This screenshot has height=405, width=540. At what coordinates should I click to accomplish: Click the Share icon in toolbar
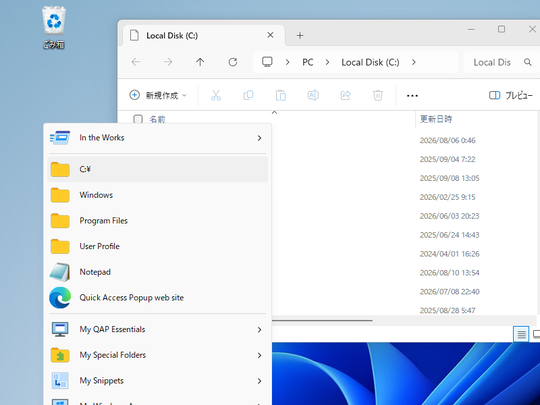(x=345, y=95)
